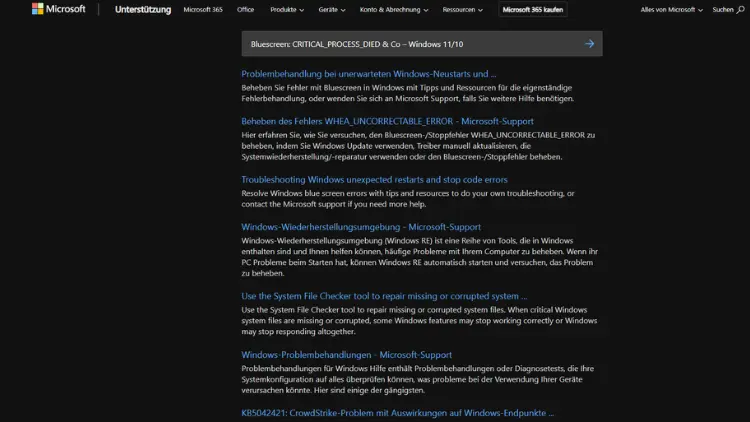Open Troubleshooting Windows unexpected restarts link

(374, 180)
